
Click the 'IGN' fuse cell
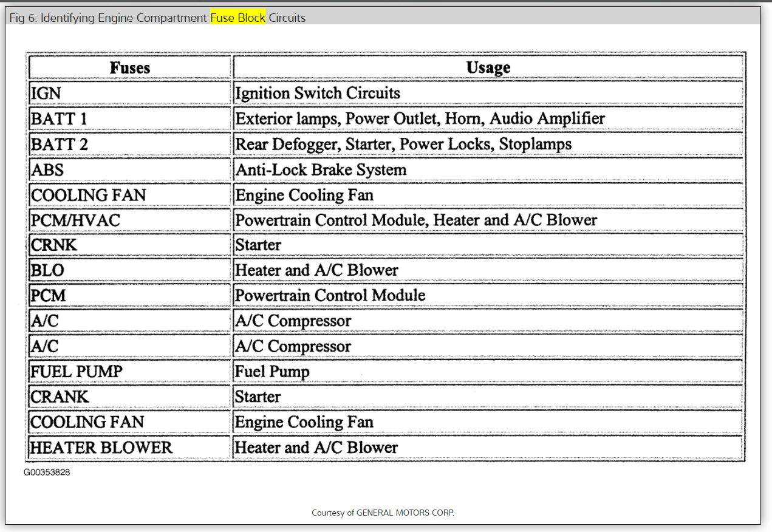[129, 93]
